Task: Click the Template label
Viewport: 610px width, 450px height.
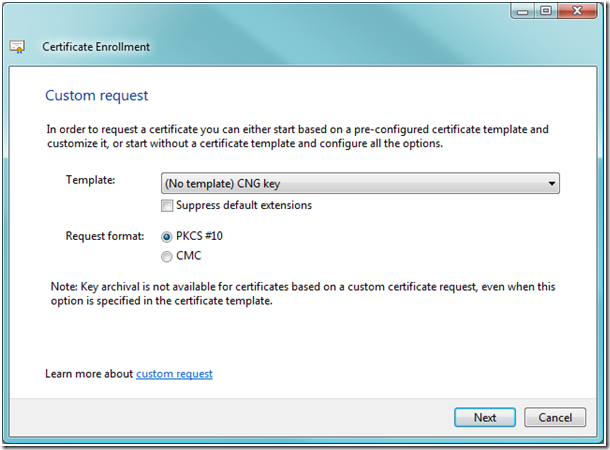Action: click(x=90, y=180)
